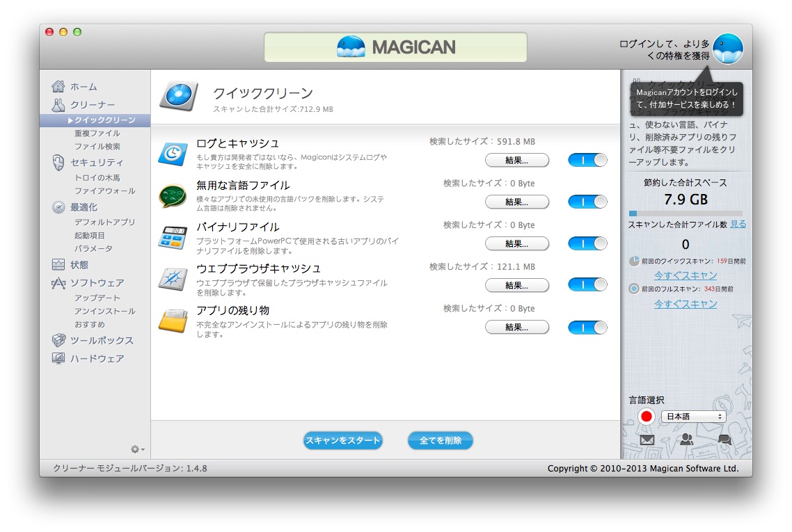The width and height of the screenshot is (792, 532).
Task: Click the 検索したサイズ:591.8 MB value
Action: 482,141
